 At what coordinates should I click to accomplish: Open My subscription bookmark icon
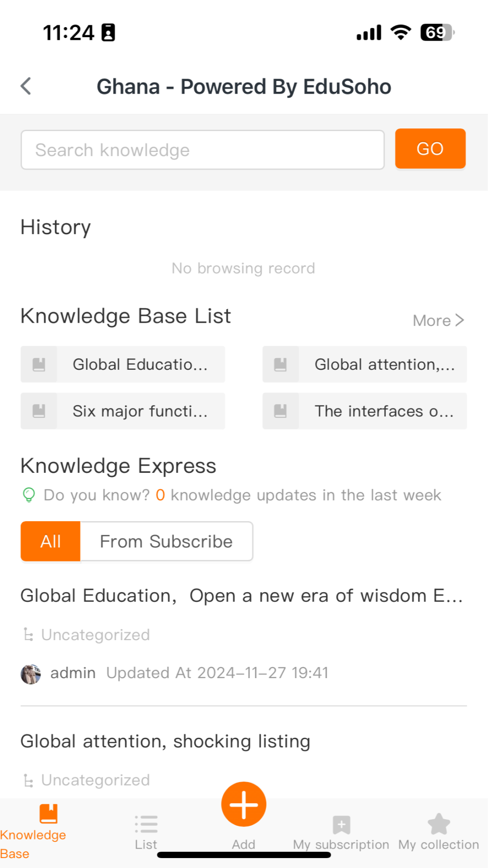341,825
